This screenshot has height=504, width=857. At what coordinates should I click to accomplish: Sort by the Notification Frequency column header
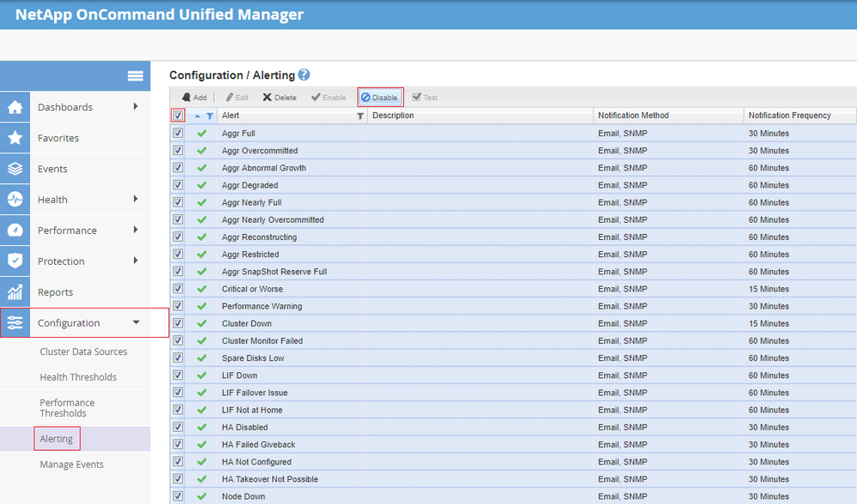click(x=789, y=115)
